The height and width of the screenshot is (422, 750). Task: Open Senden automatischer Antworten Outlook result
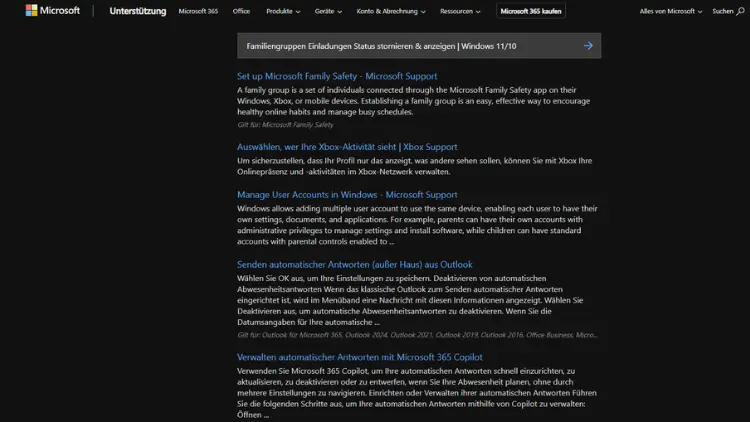click(354, 265)
